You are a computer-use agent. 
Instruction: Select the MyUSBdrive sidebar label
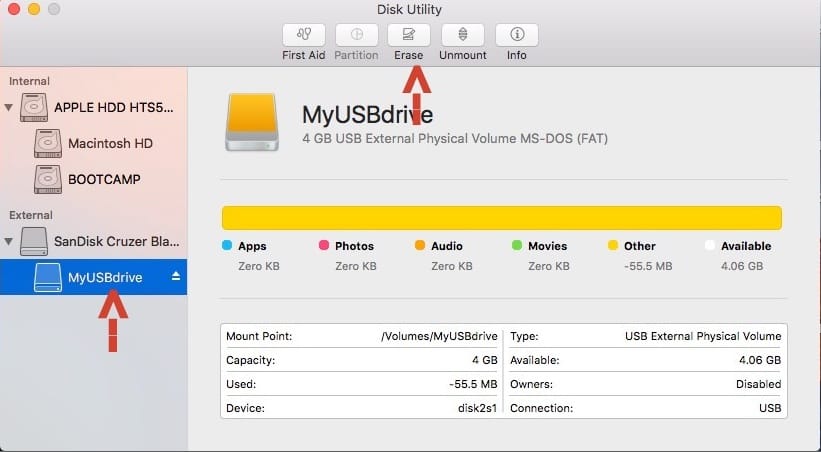[x=105, y=278]
